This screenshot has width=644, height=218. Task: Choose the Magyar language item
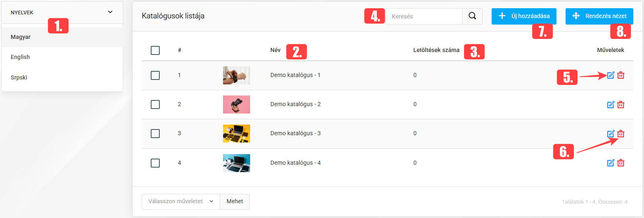coord(21,37)
